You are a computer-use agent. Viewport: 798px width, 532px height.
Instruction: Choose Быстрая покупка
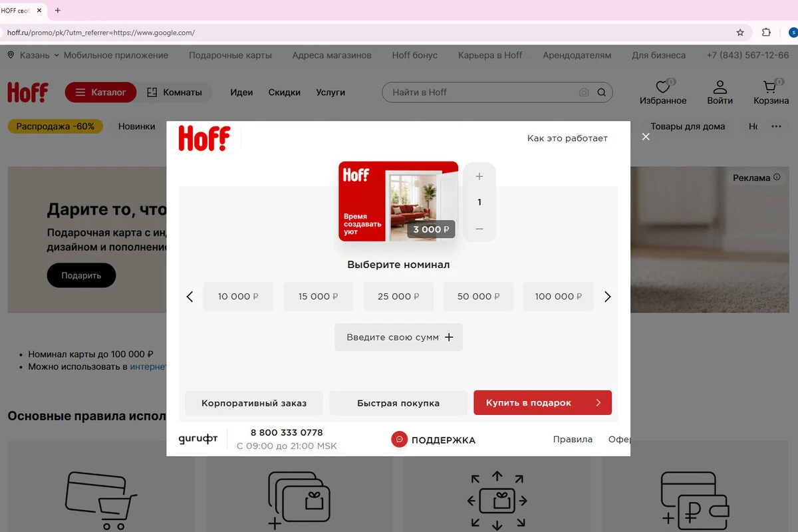398,403
